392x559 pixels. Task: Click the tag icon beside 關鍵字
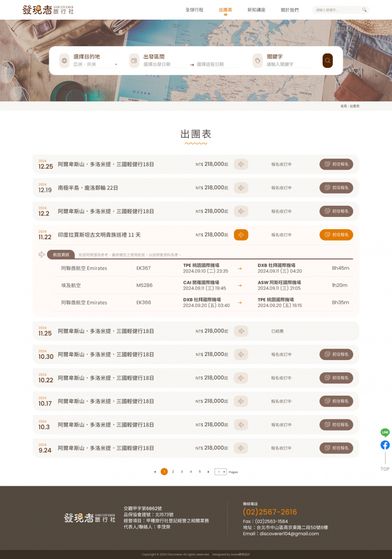tap(257, 61)
